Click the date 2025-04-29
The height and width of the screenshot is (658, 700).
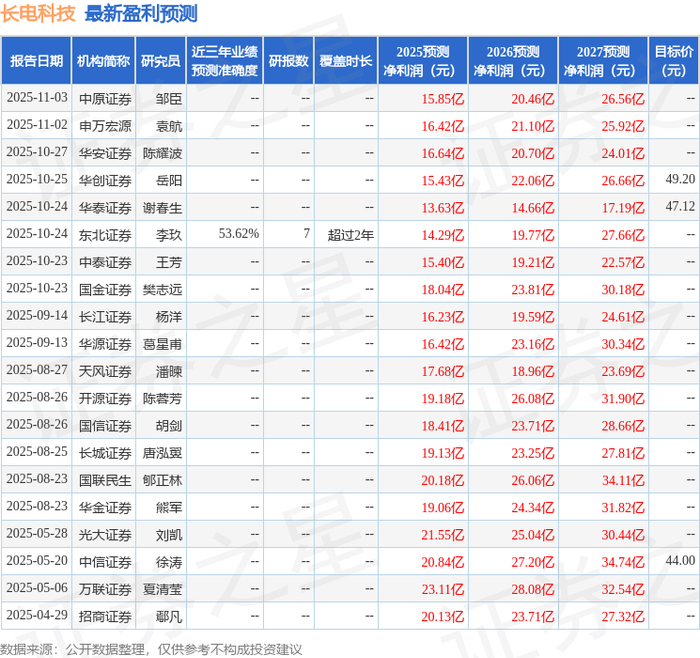pos(37,615)
